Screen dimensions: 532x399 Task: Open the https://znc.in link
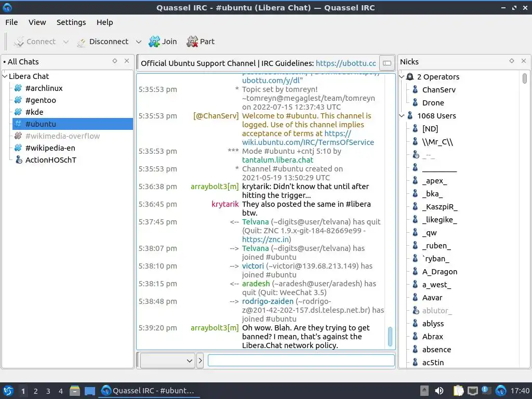pyautogui.click(x=265, y=239)
